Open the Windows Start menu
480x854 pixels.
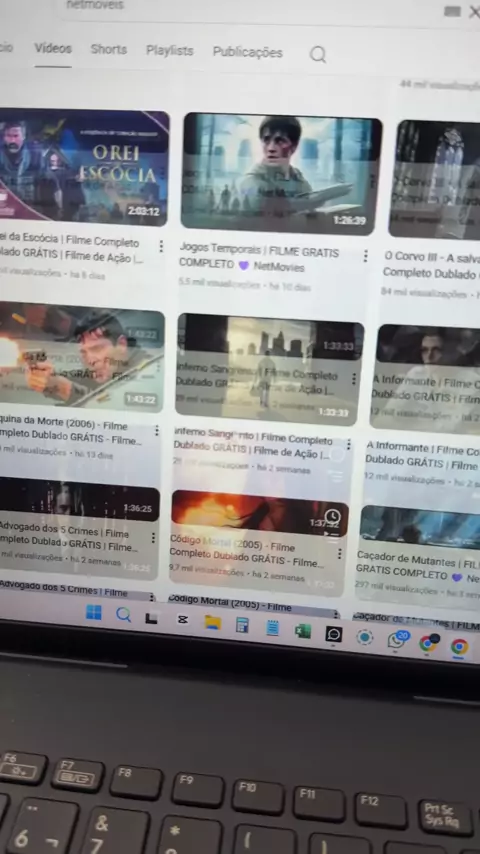(94, 613)
